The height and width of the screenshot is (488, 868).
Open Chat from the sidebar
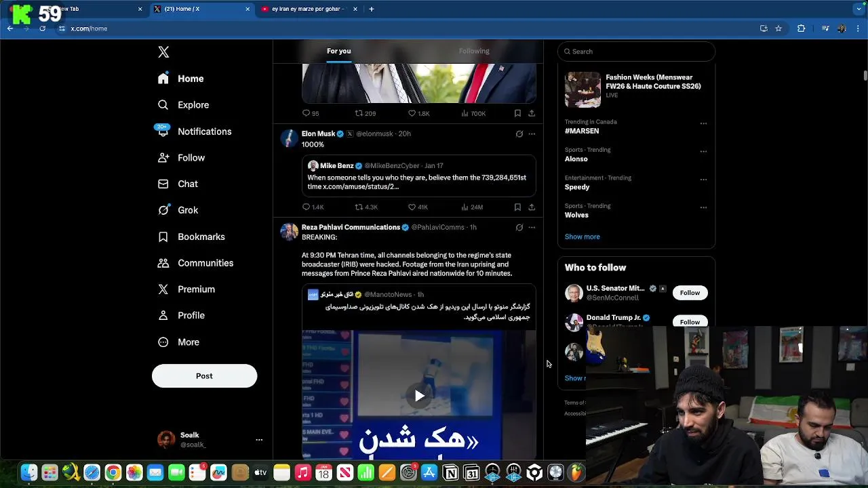pos(178,184)
